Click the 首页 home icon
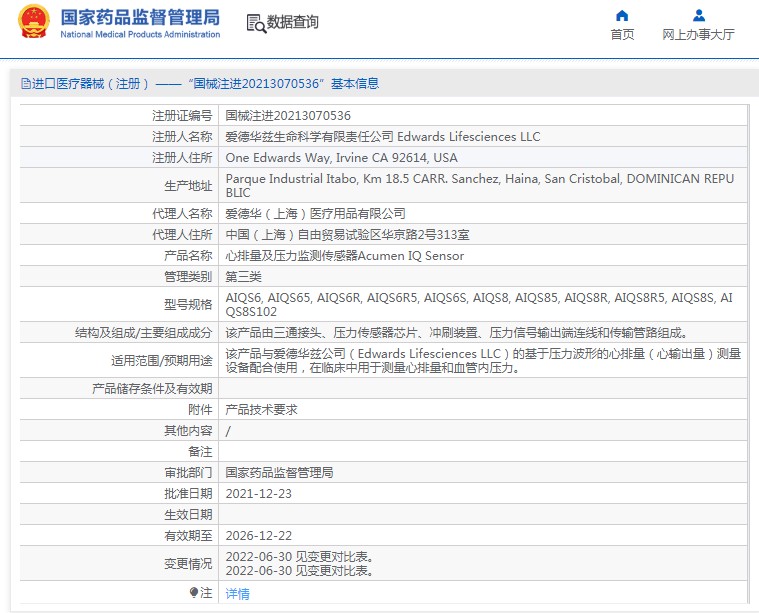 622,16
